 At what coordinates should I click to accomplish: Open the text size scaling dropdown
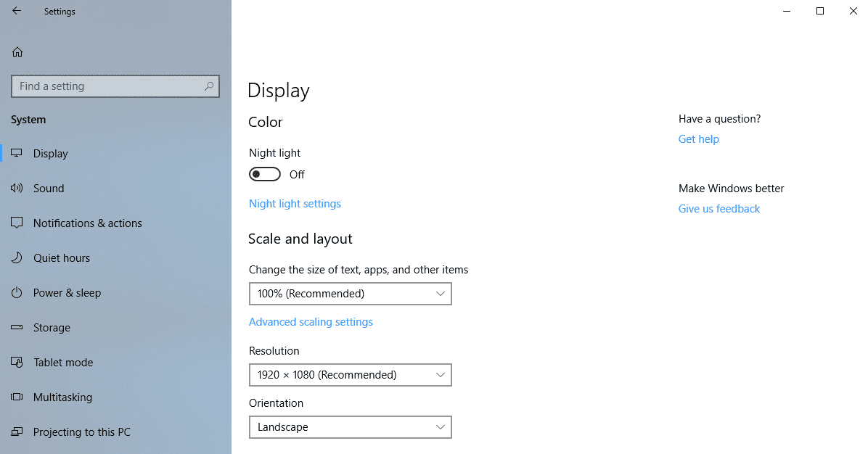click(350, 294)
